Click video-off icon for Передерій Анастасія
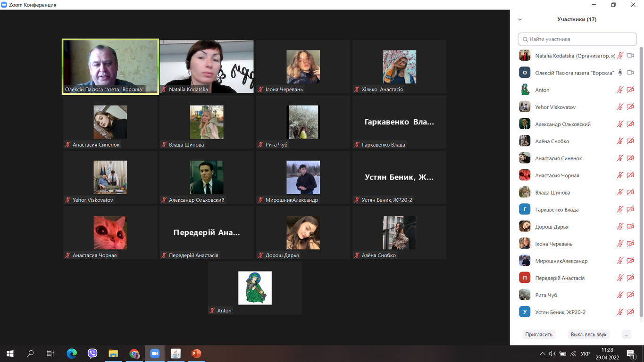Image resolution: width=644 pixels, height=362 pixels. [x=630, y=278]
